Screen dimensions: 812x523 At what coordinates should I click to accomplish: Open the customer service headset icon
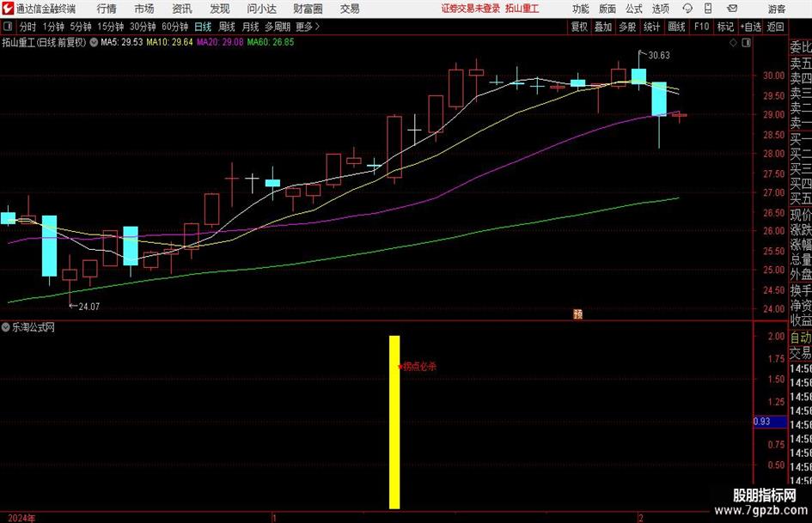(x=687, y=9)
